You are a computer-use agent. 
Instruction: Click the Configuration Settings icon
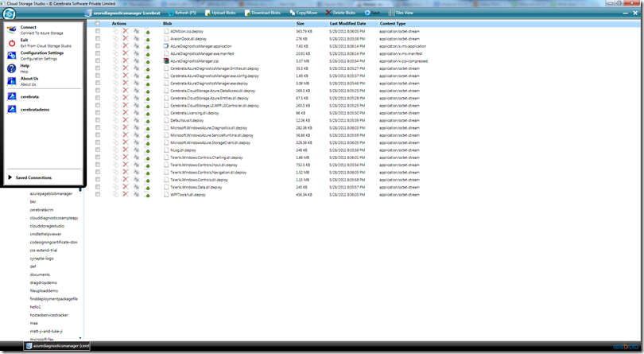[x=11, y=56]
